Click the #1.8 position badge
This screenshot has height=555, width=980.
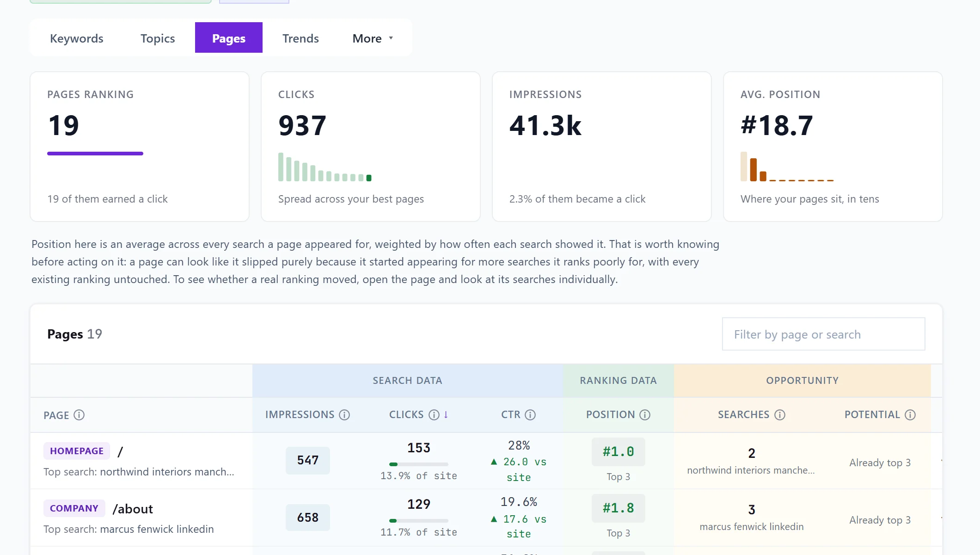coord(619,508)
